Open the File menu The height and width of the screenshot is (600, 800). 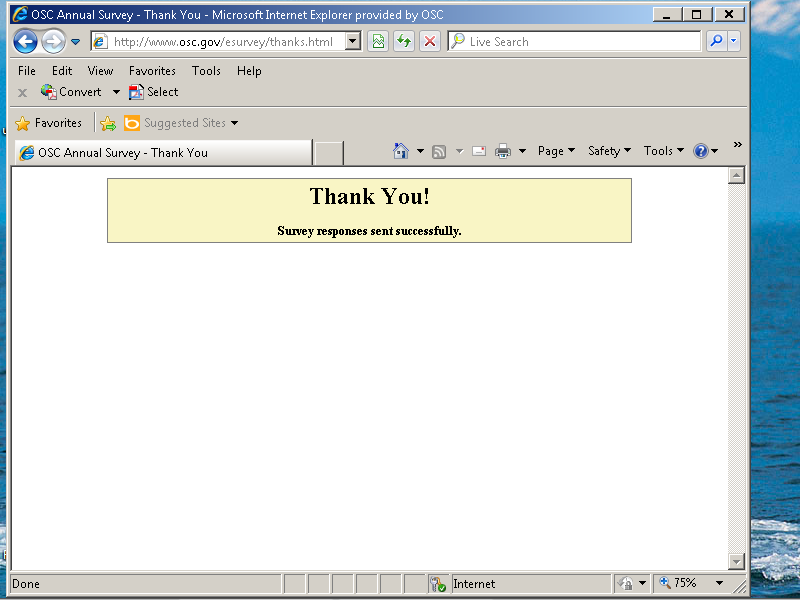27,71
